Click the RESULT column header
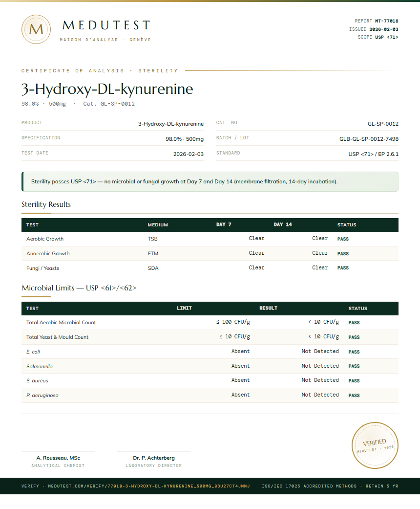 point(268,309)
